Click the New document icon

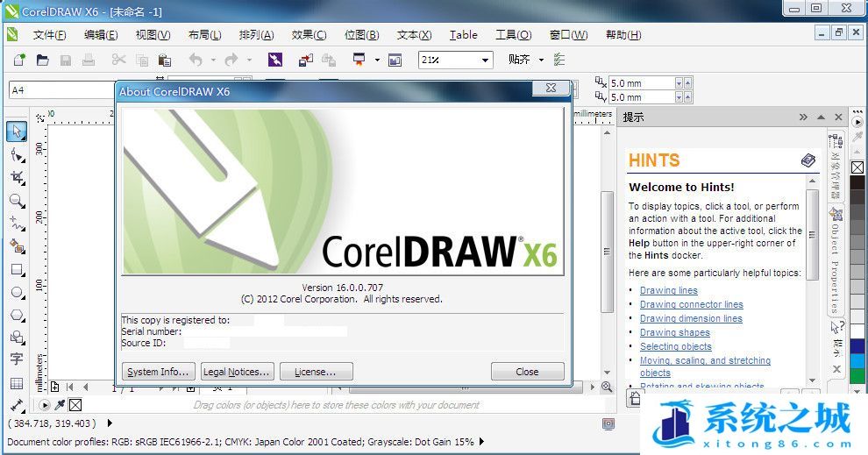click(19, 60)
